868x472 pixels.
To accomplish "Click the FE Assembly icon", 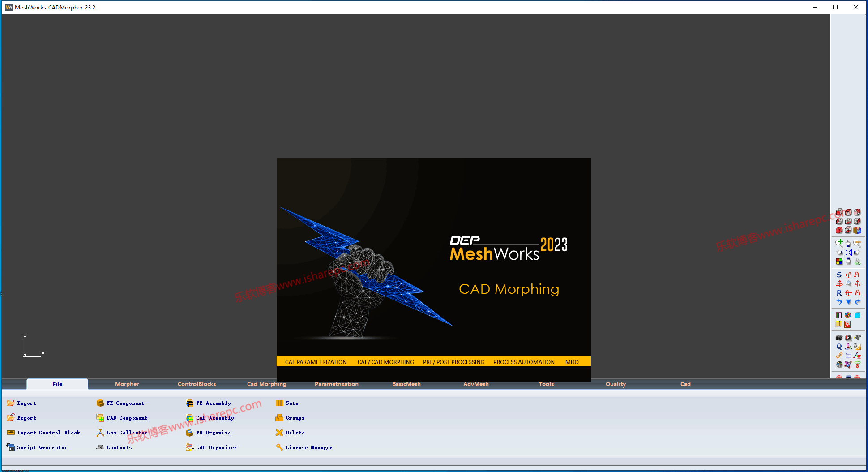I will [190, 403].
